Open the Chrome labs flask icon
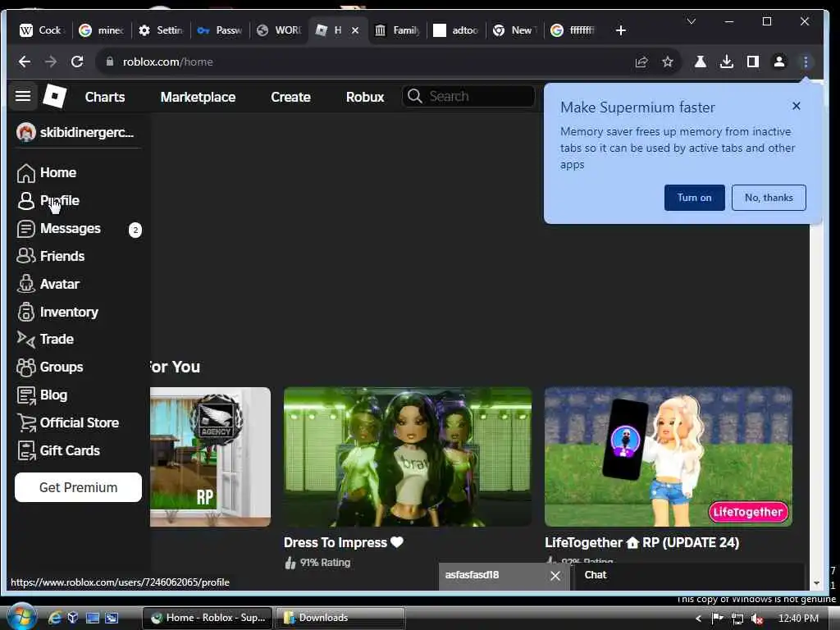Image resolution: width=840 pixels, height=630 pixels. point(701,62)
